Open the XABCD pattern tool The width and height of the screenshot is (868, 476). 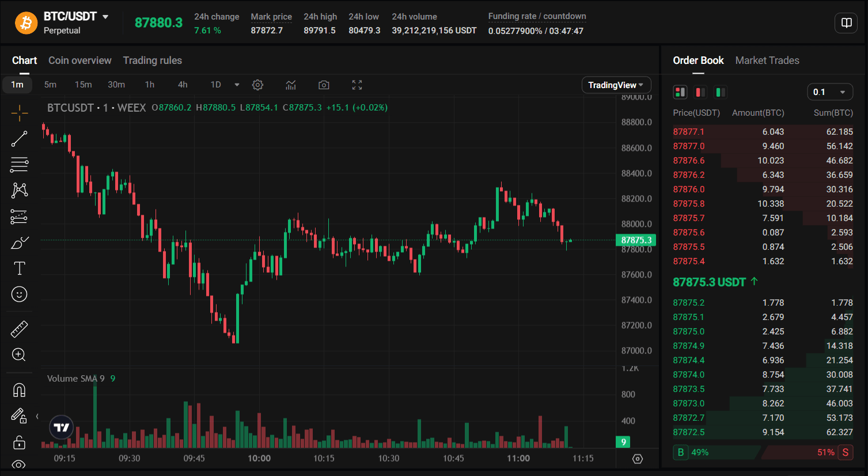tap(19, 191)
